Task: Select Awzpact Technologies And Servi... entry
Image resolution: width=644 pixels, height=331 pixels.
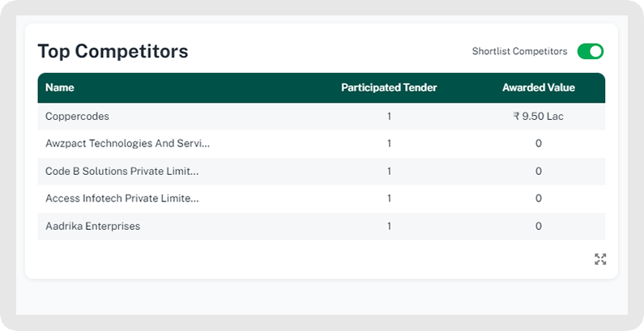Action: tap(127, 144)
